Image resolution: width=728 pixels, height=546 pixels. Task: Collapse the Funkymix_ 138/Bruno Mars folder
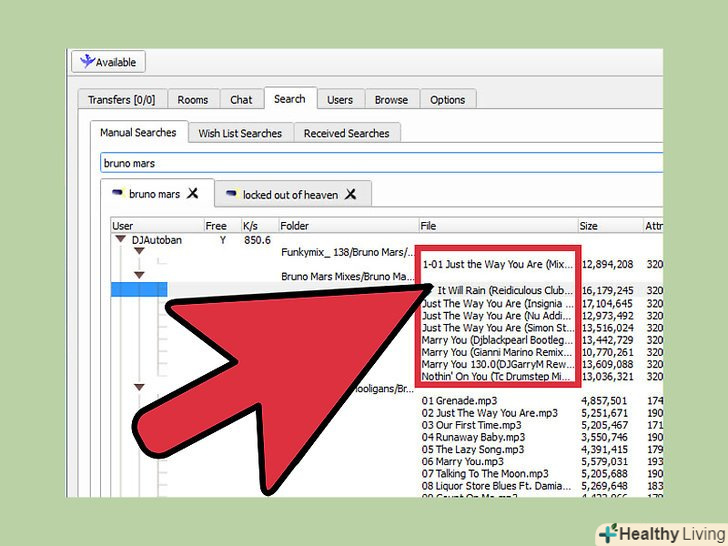point(139,251)
